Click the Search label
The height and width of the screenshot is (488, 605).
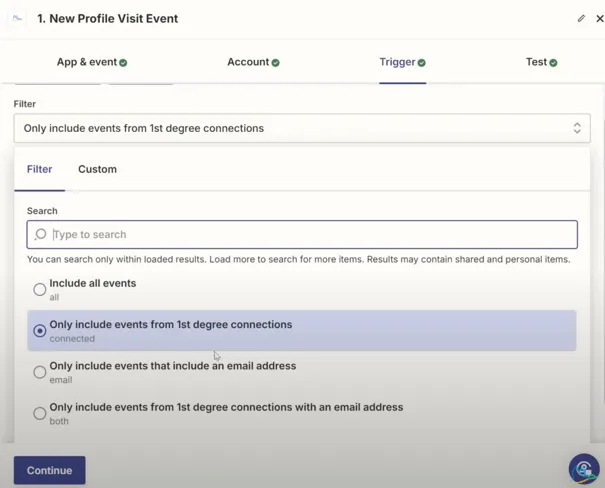point(42,211)
